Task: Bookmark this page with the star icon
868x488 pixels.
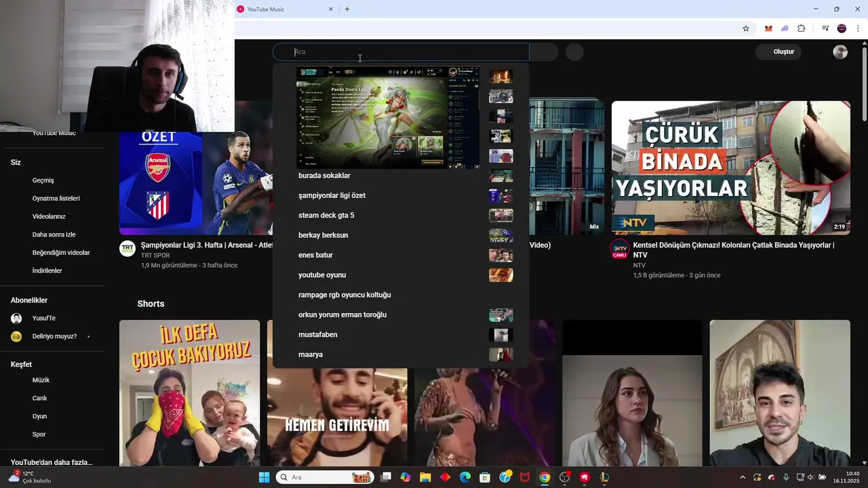Action: click(x=746, y=28)
